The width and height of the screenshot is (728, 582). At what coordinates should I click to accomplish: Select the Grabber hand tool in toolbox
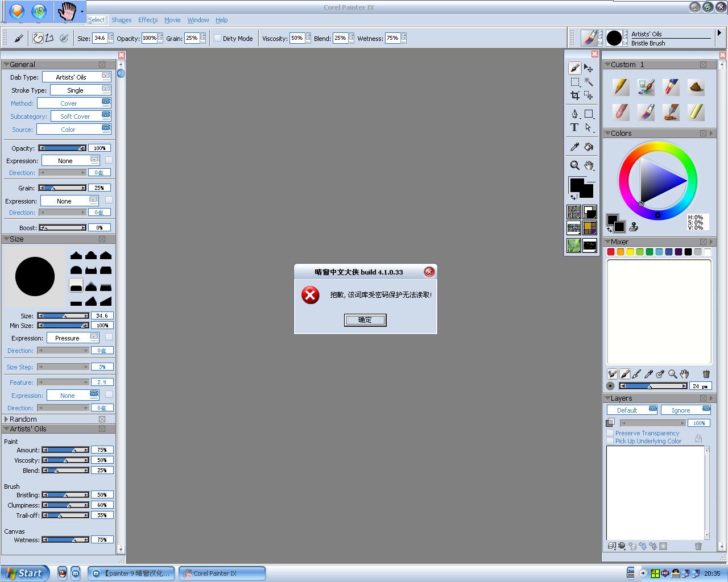click(x=589, y=165)
